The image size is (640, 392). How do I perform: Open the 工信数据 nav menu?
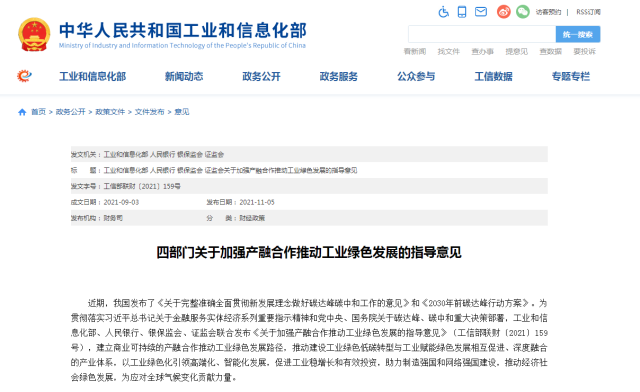coord(493,76)
